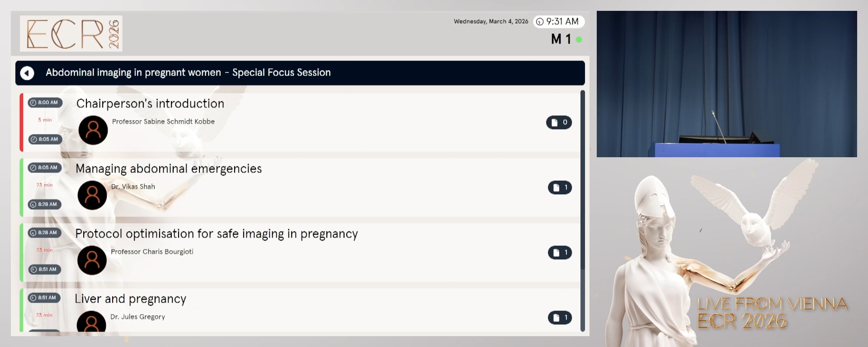
Task: Click Professor Charis Bourgioti's speaker avatar
Action: click(92, 260)
